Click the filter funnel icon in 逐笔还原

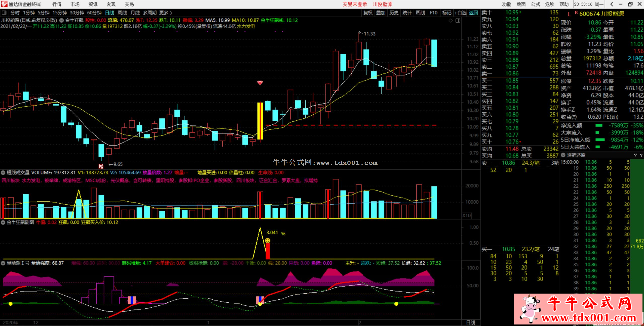click(635, 155)
